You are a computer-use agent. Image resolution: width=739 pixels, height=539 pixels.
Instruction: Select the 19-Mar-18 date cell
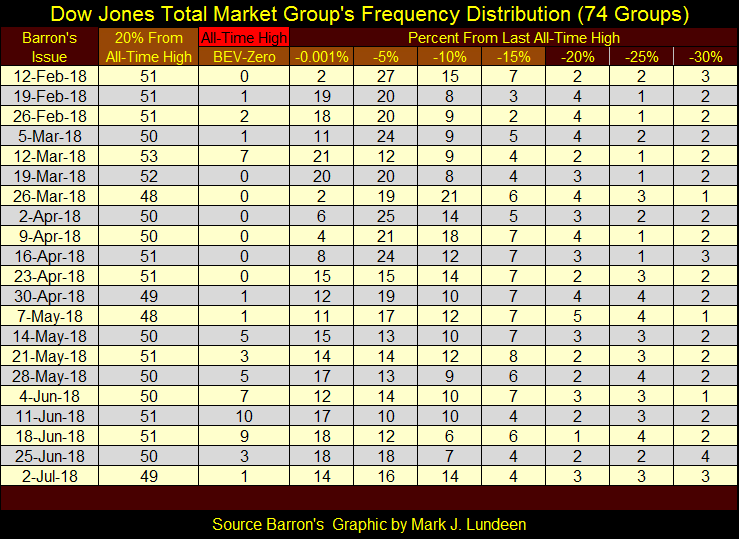pyautogui.click(x=50, y=177)
